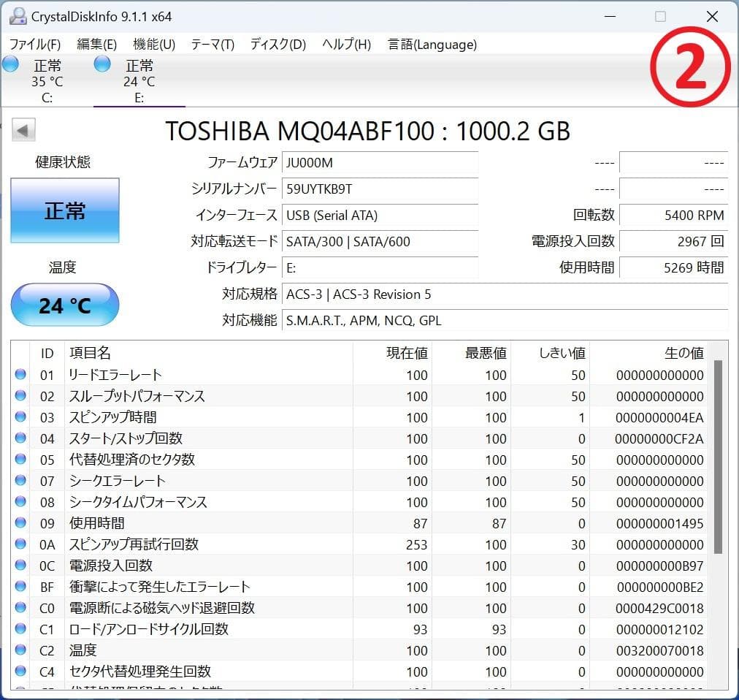Click the rotation rate value 5400 RPM
The width and height of the screenshot is (739, 700).
click(673, 216)
